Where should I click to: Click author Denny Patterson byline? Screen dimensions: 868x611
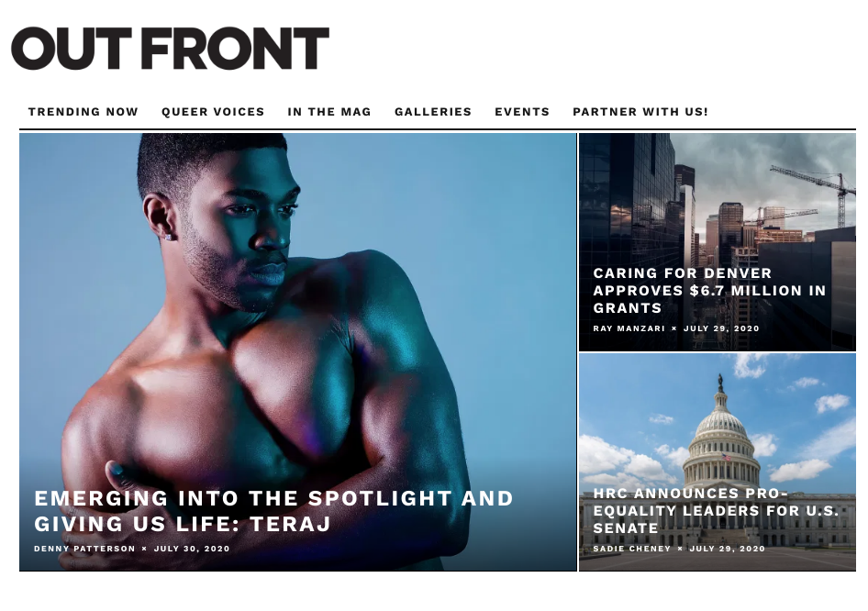[84, 549]
